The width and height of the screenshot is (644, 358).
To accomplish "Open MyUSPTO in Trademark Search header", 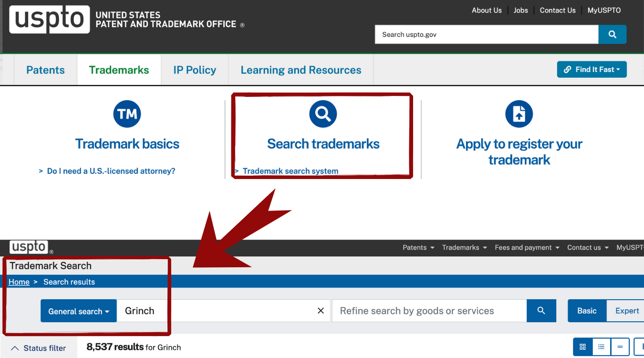I will click(630, 247).
